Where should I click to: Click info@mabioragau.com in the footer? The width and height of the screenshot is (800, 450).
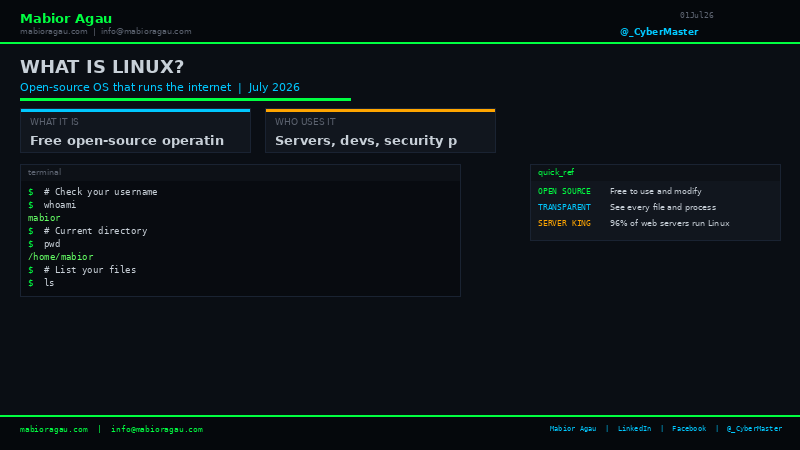click(157, 430)
